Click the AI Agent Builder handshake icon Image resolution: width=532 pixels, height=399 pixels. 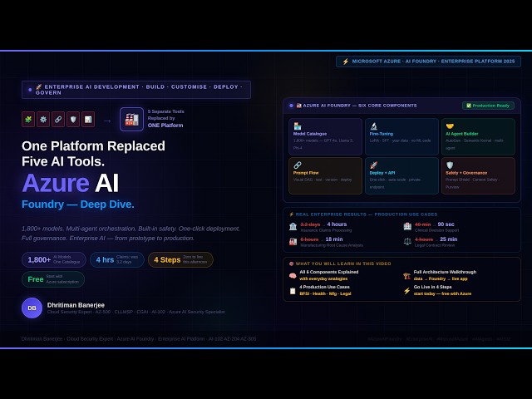tap(450, 126)
